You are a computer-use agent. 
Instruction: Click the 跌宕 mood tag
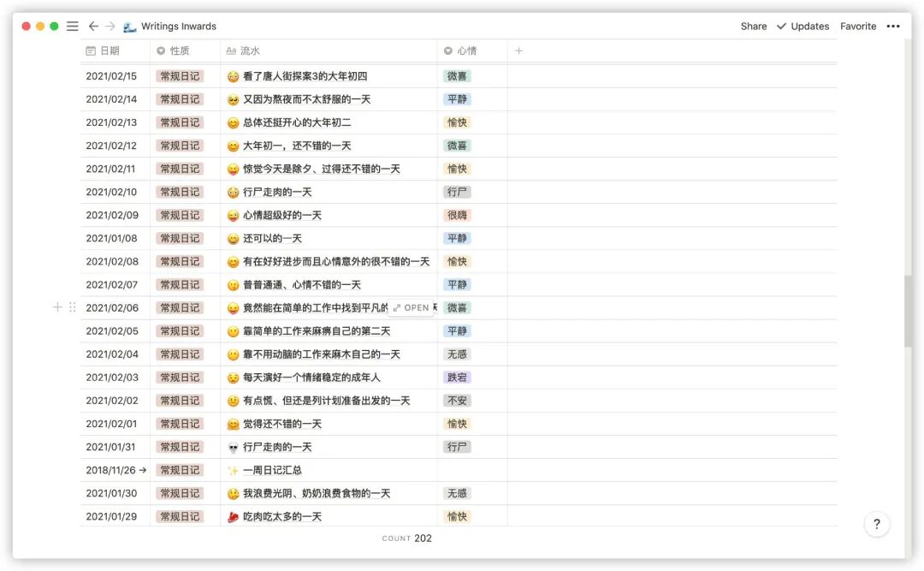[457, 377]
